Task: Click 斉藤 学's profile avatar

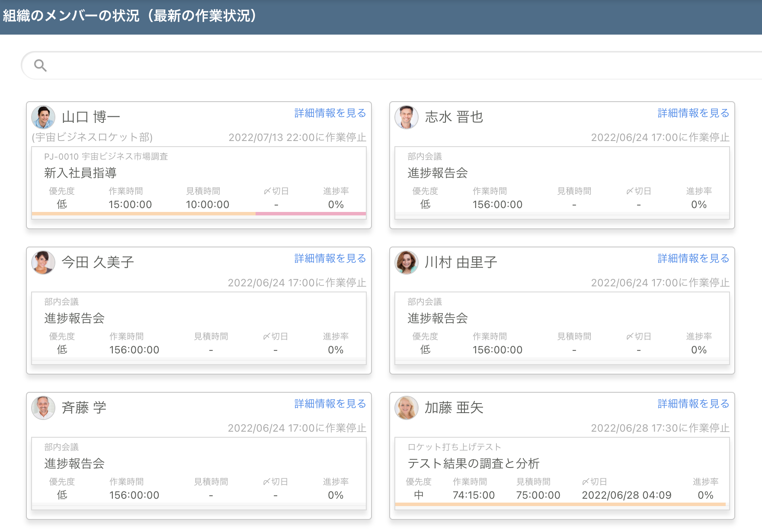Action: [x=43, y=408]
